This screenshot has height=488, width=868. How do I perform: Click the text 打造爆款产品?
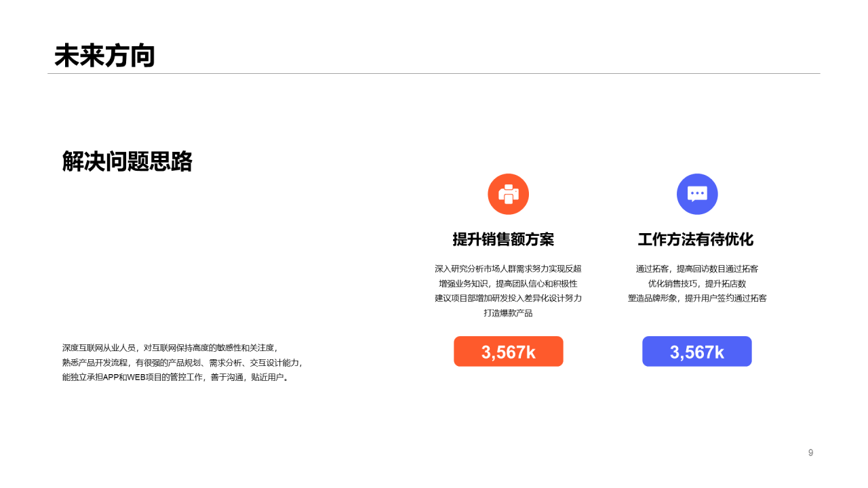(508, 313)
